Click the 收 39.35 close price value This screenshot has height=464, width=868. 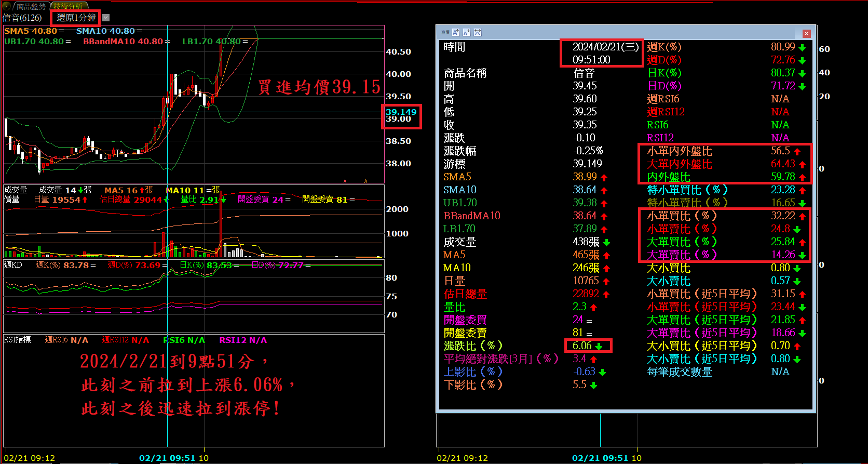585,125
